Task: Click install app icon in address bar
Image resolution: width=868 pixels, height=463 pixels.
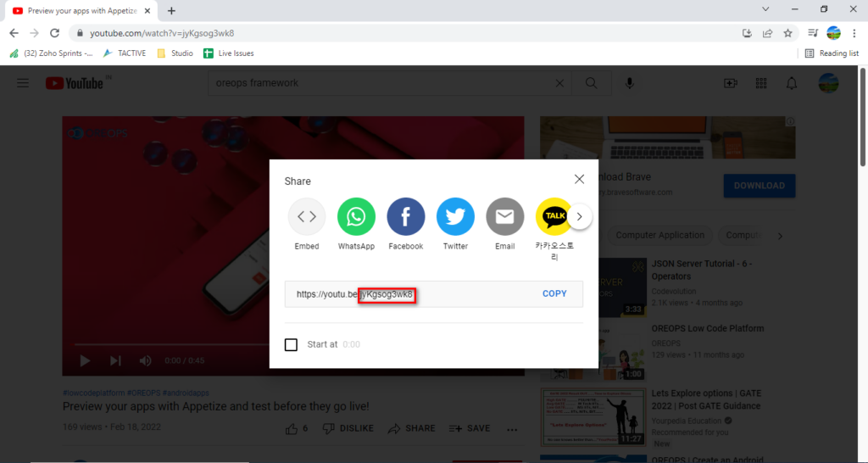Action: point(747,33)
